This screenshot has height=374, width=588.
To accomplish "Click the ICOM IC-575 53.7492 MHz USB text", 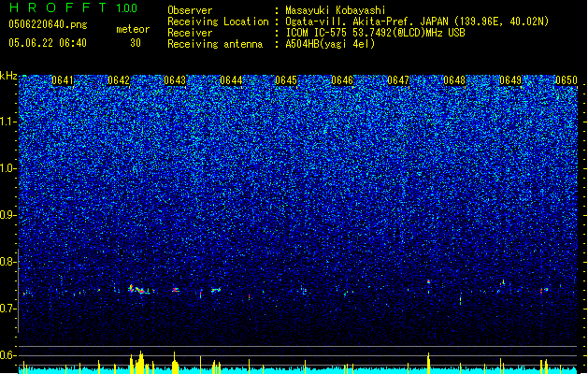I will (x=376, y=33).
